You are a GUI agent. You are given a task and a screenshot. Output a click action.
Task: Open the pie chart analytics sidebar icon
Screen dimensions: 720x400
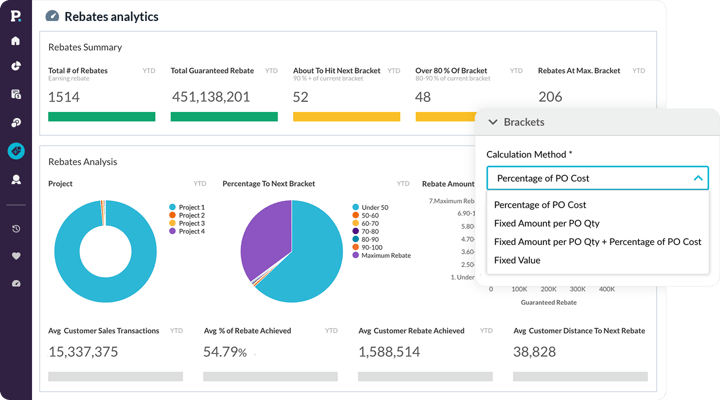pyautogui.click(x=16, y=66)
